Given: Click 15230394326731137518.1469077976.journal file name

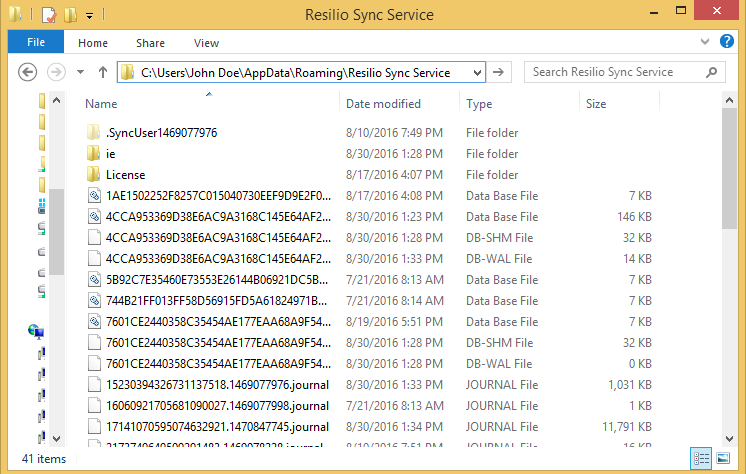Looking at the screenshot, I should tap(217, 385).
